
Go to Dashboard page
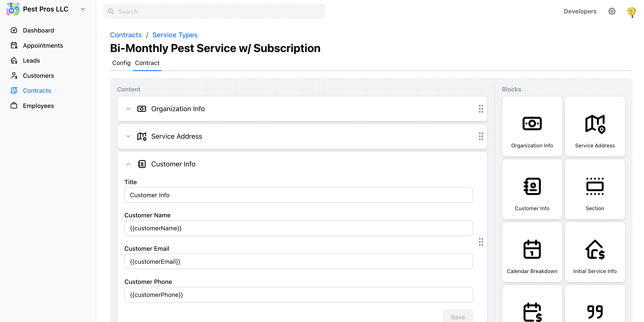(x=38, y=30)
